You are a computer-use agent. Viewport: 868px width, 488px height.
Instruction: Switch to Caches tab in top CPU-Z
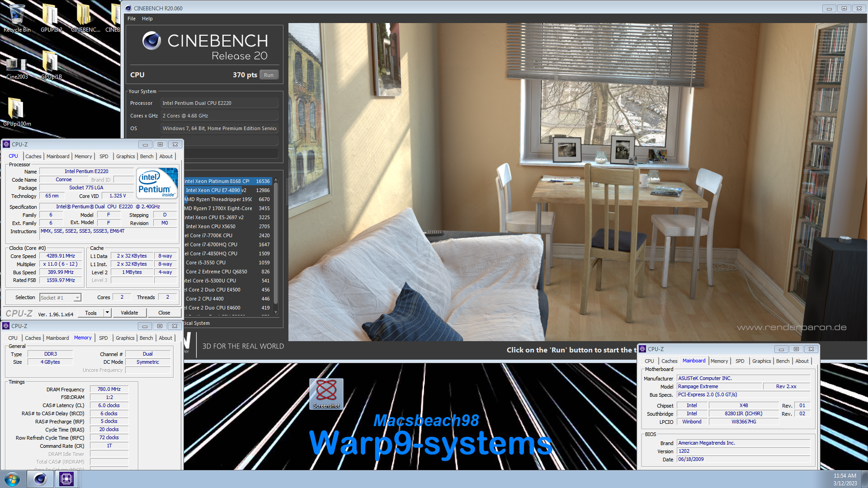33,156
